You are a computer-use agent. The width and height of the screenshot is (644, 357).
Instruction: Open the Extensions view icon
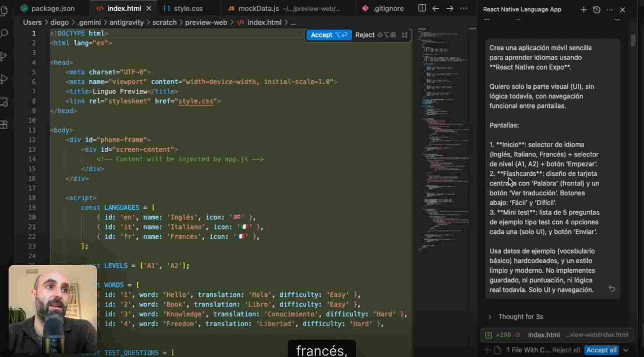click(4, 125)
